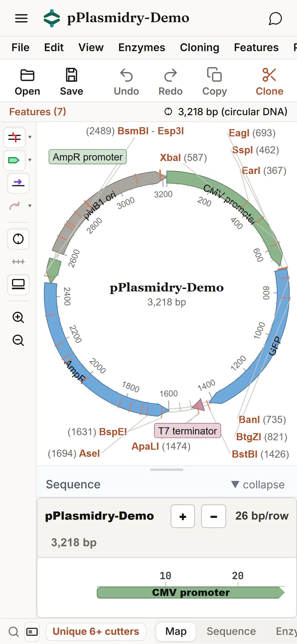The width and height of the screenshot is (297, 644).
Task: Grab the panel divider handle above Sequence
Action: pyautogui.click(x=167, y=470)
